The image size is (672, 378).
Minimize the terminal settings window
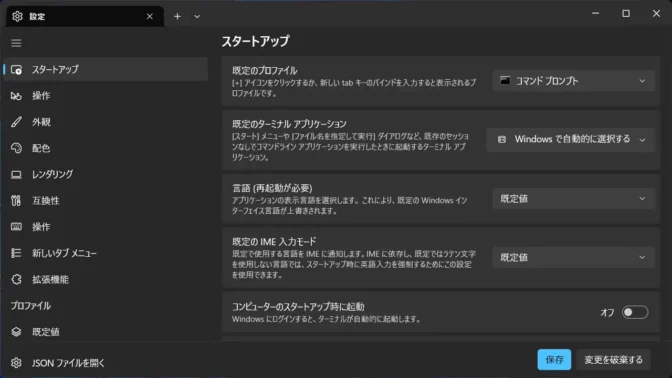tap(595, 13)
